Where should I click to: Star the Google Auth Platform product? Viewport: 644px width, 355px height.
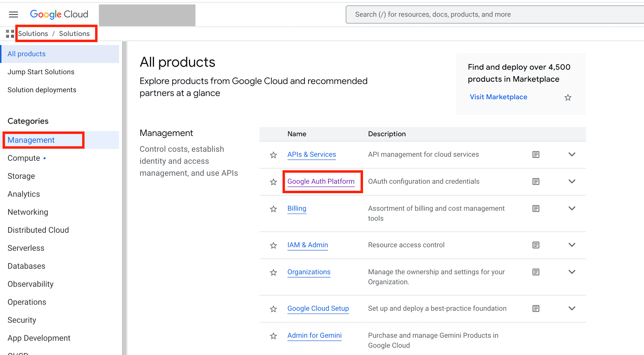coord(273,182)
